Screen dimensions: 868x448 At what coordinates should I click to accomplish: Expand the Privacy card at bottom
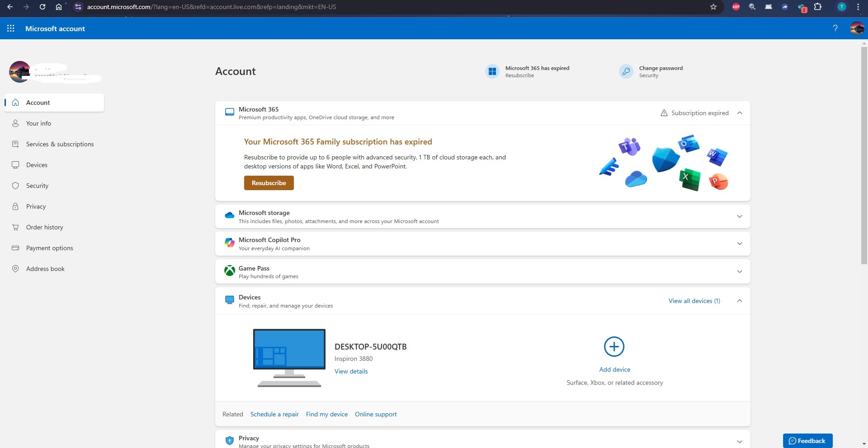740,442
